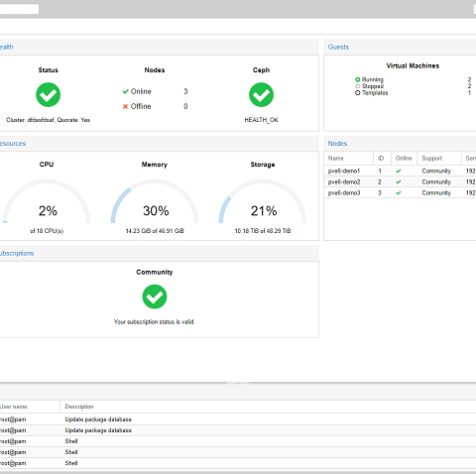Click the Community subscription green check icon

pos(155,296)
